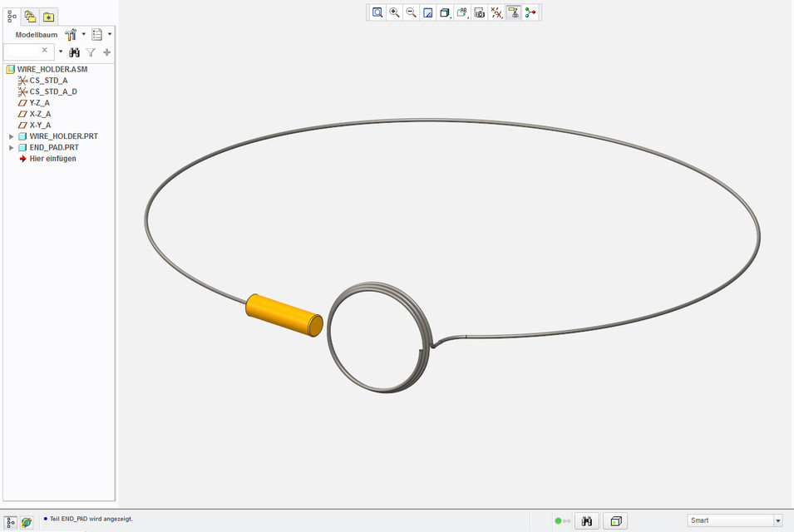Open the Saved Orientations icon
This screenshot has height=532, width=794.
click(462, 12)
